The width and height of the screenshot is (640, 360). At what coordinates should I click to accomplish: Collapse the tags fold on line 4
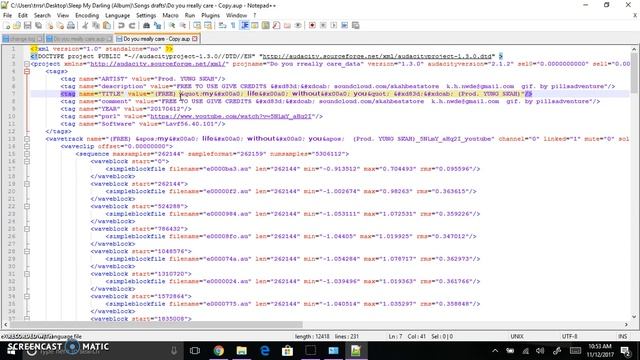click(27, 71)
